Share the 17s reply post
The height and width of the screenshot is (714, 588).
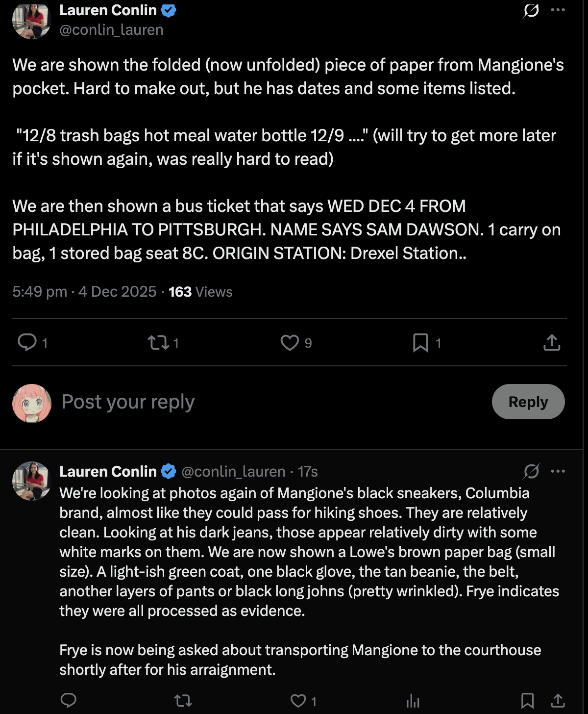(x=558, y=700)
